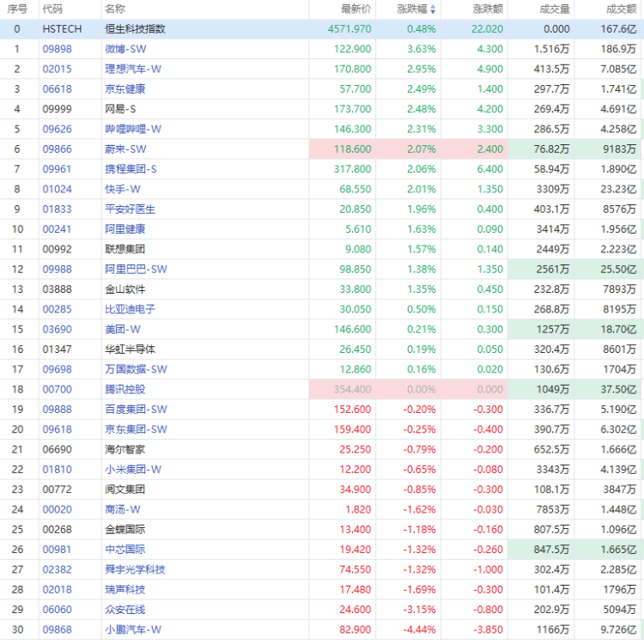
Task: Open 阿里巴巴-SW stock link
Action: (x=136, y=269)
